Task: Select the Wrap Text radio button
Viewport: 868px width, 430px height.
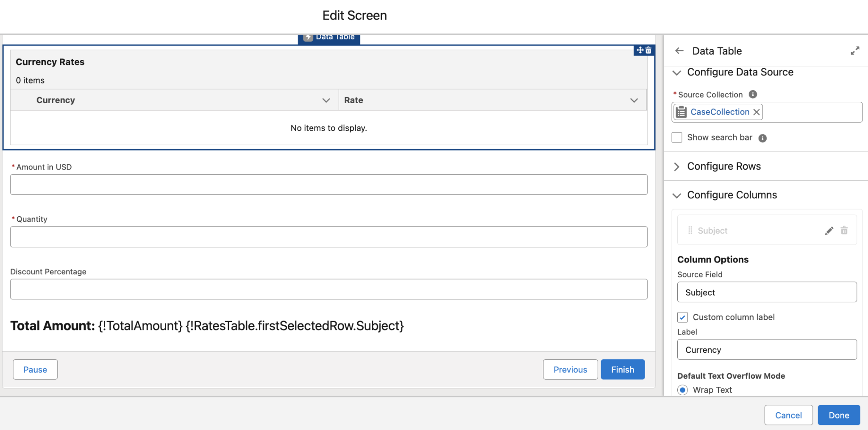Action: click(x=683, y=390)
